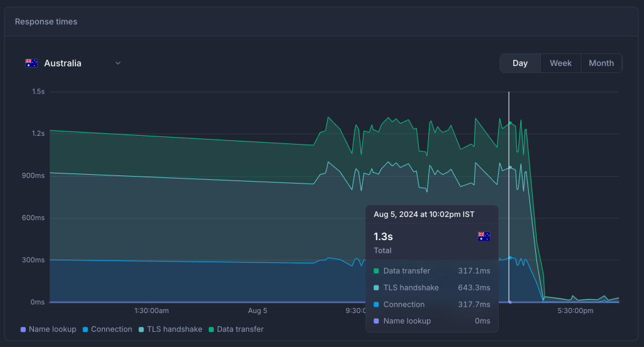Image resolution: width=644 pixels, height=347 pixels.
Task: Click the Name lookup dot in the tooltip
Action: click(376, 321)
